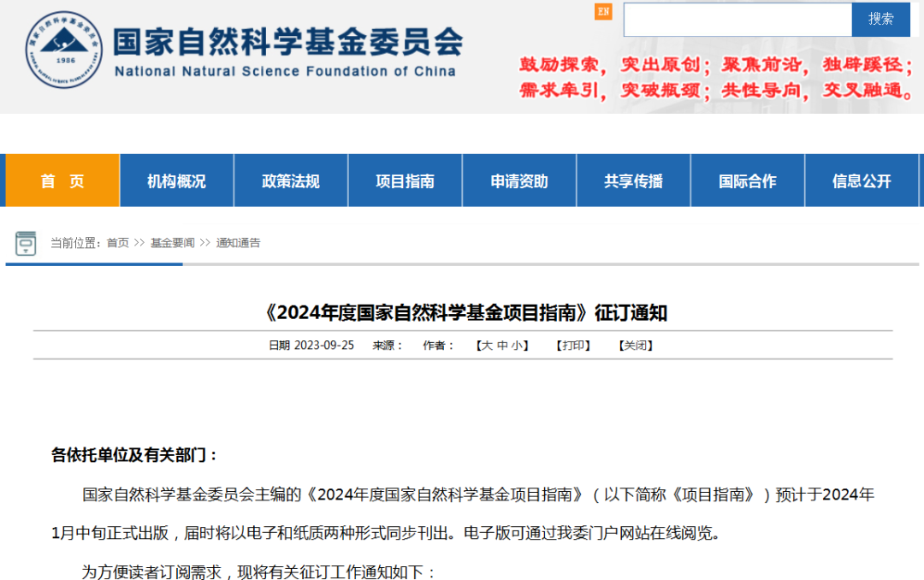
Task: Open the 机构概况 menu item
Action: tap(177, 181)
